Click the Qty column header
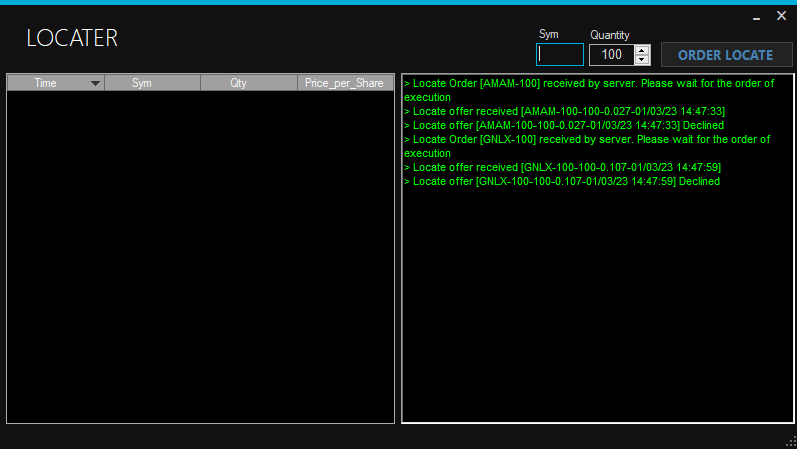The image size is (797, 449). tap(238, 83)
